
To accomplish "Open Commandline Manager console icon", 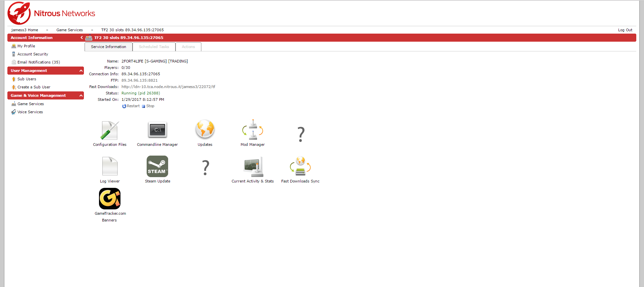I will pyautogui.click(x=157, y=130).
